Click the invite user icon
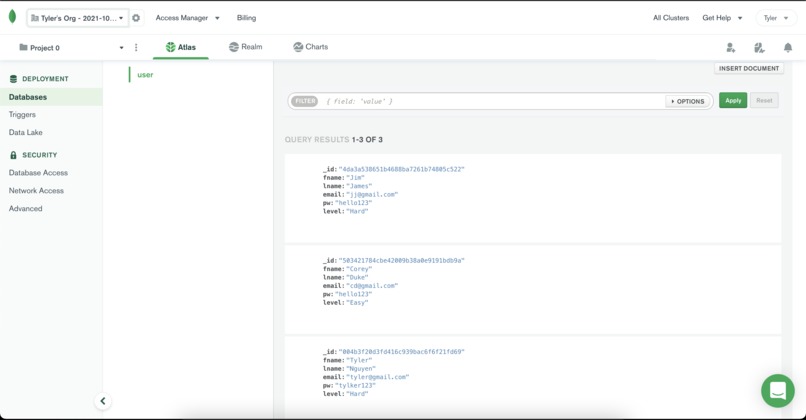 point(730,48)
